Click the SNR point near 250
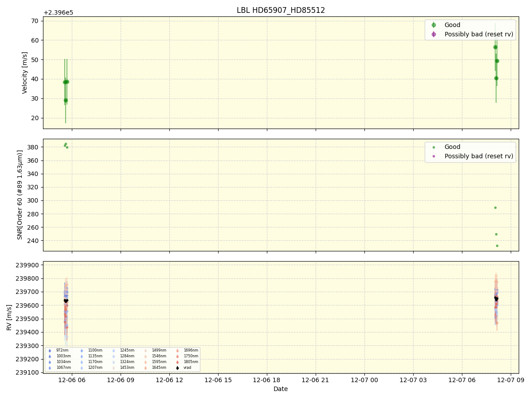This screenshot has height=399, width=532. tap(496, 234)
